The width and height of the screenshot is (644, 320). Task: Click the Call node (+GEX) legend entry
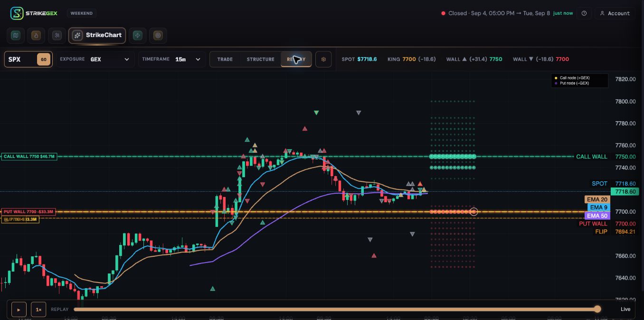click(x=571, y=78)
